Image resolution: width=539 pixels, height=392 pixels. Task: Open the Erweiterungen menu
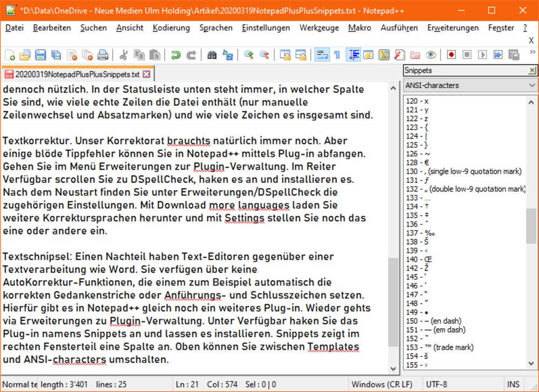click(452, 27)
